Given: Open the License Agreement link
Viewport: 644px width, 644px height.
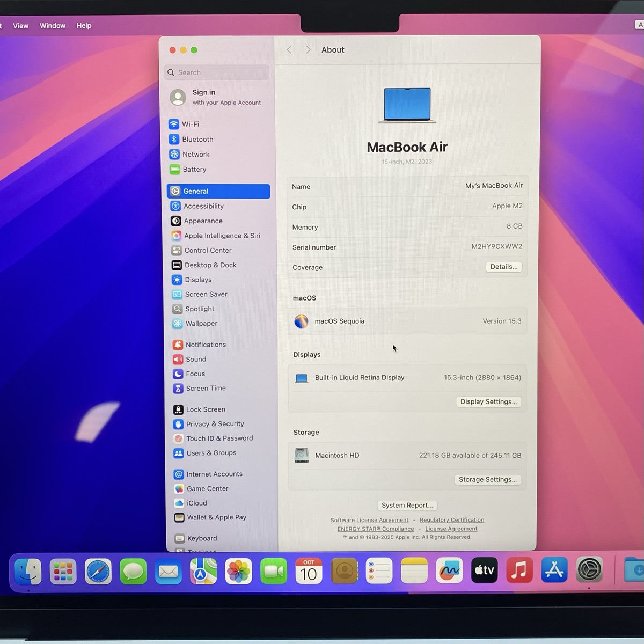Looking at the screenshot, I should (x=451, y=529).
